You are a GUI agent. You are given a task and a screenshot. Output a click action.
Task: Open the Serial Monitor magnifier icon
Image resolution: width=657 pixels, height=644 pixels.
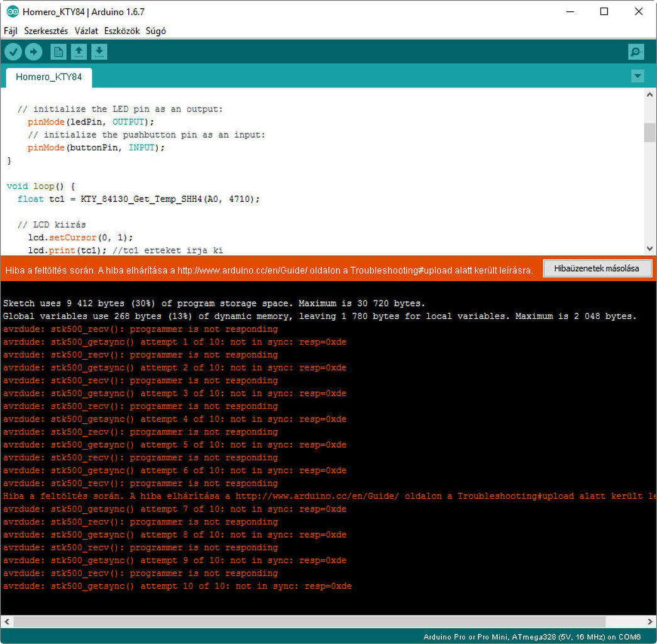click(636, 52)
